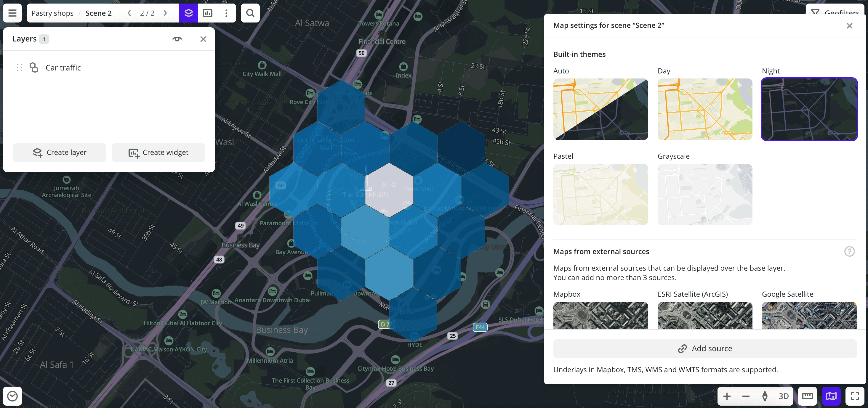Open the Layers panel from the top toolbar
The height and width of the screenshot is (408, 868).
coord(189,13)
